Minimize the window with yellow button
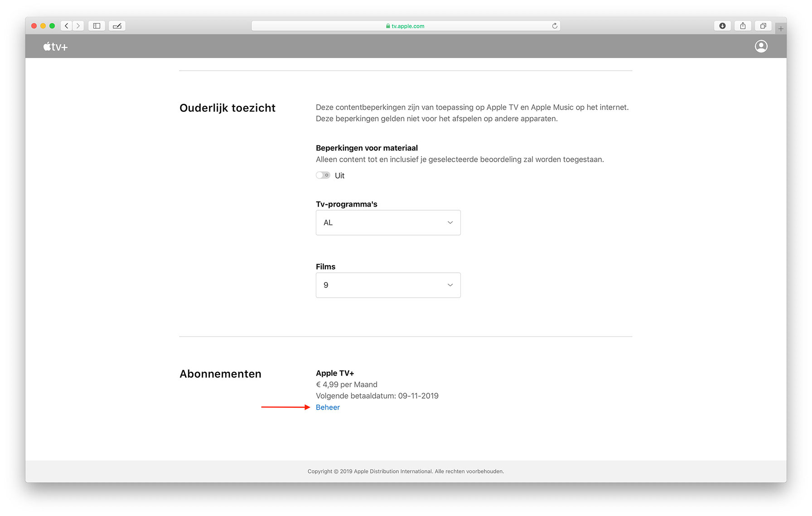The image size is (812, 516). (43, 26)
